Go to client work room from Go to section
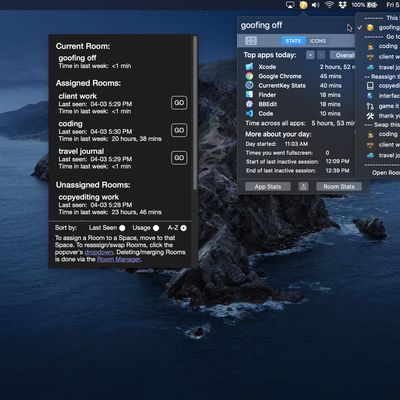Screen dimensions: 400x400 [x=382, y=57]
